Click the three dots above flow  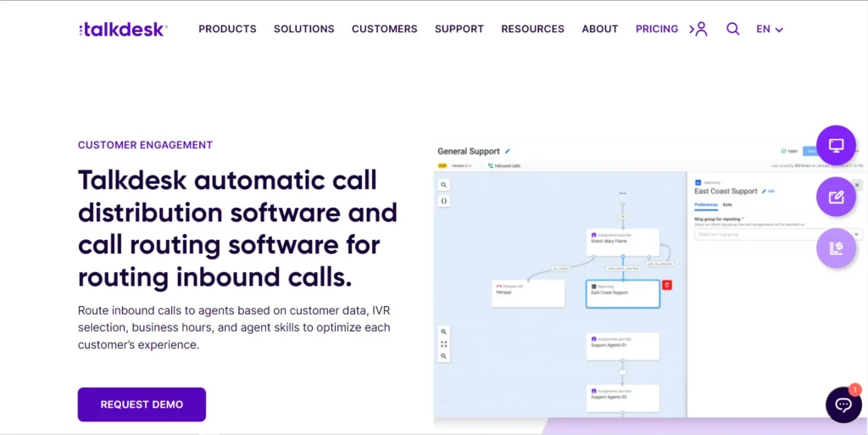[622, 193]
